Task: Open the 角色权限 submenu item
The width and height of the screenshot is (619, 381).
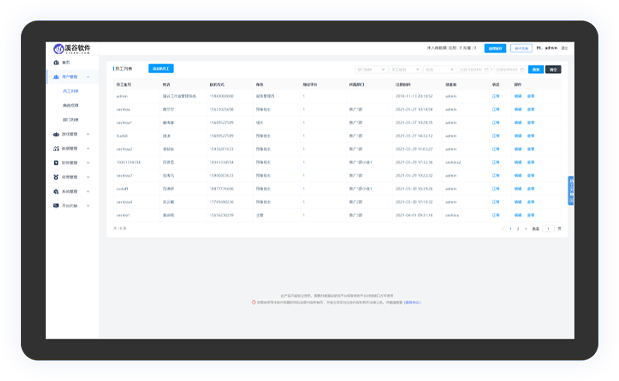Action: [71, 105]
